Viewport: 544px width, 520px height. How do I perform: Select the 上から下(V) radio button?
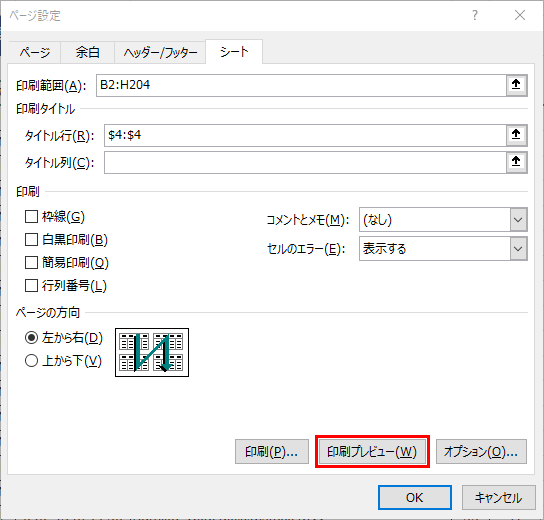pos(31,361)
